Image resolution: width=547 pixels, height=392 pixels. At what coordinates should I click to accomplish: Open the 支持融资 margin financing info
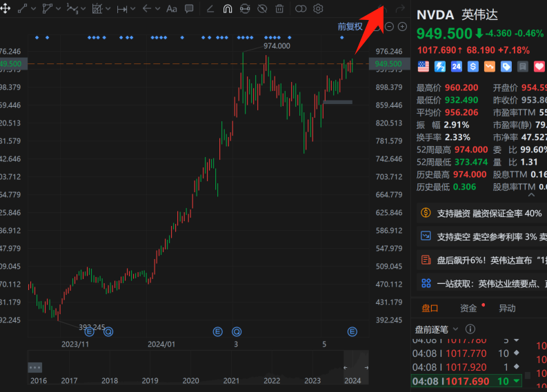[x=481, y=214]
